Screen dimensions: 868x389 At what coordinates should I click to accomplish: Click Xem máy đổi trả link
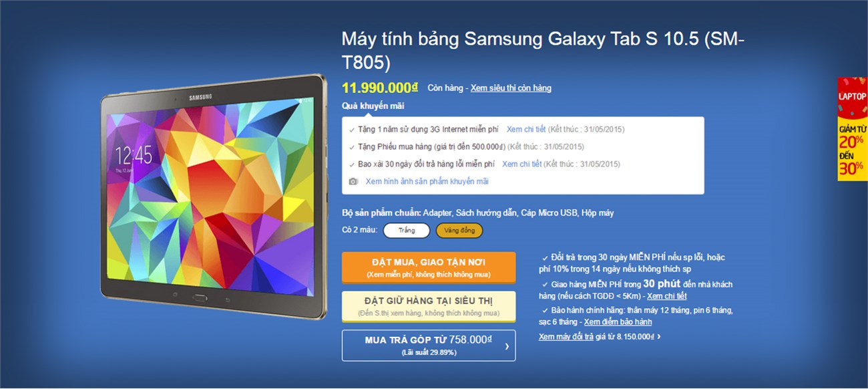coord(566,337)
